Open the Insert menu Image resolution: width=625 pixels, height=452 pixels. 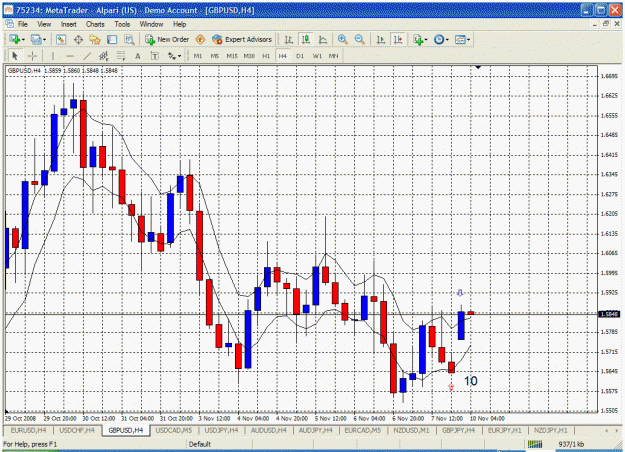click(x=69, y=24)
